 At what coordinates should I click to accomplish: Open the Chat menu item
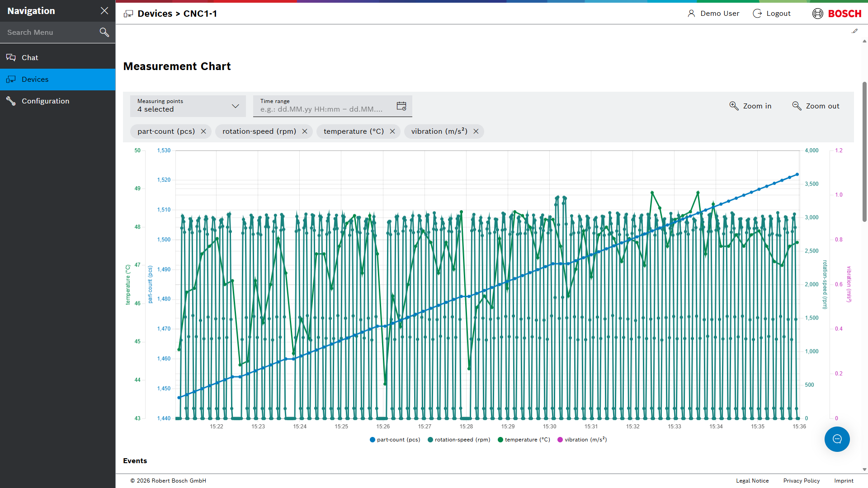tap(58, 57)
